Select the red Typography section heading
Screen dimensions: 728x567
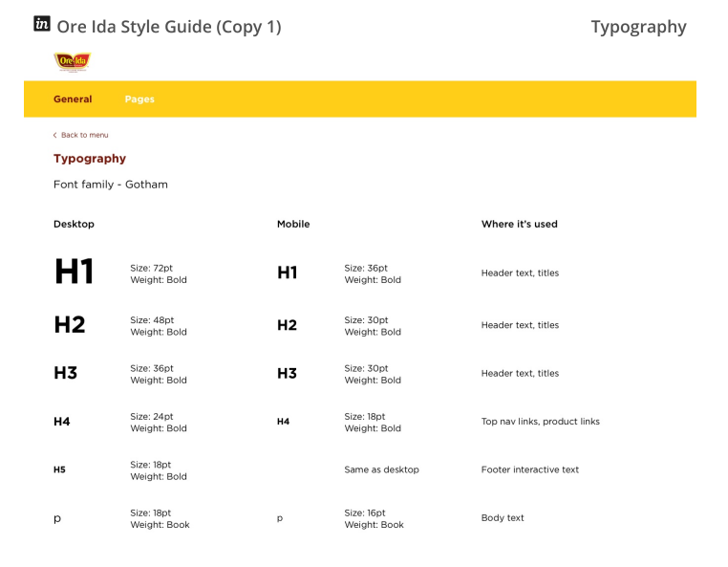click(x=90, y=159)
